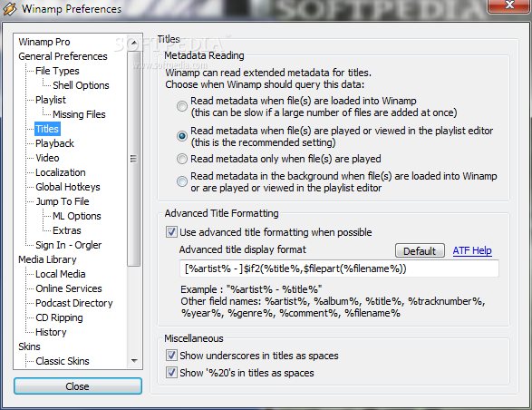Open Localization settings

pyautogui.click(x=61, y=172)
